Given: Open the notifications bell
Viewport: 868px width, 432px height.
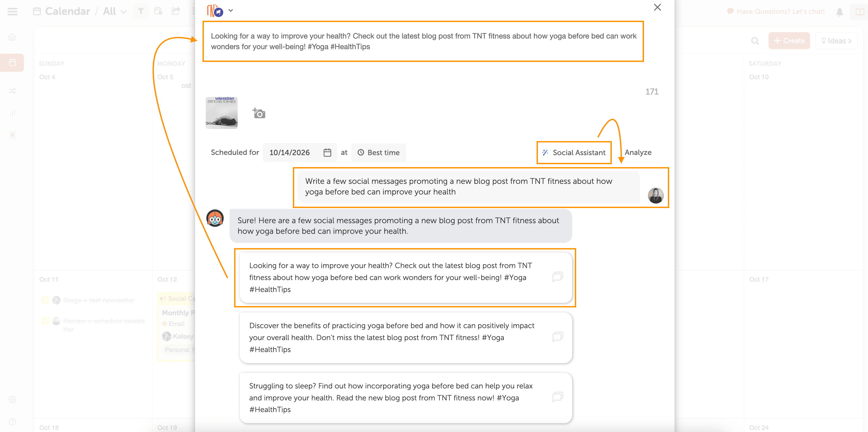Looking at the screenshot, I should (x=839, y=12).
